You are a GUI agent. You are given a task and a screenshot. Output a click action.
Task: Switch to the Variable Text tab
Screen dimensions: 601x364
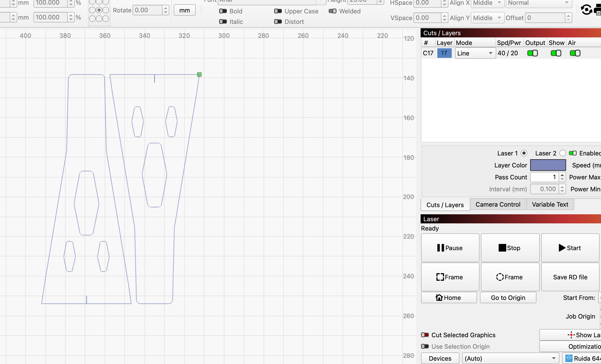(550, 204)
